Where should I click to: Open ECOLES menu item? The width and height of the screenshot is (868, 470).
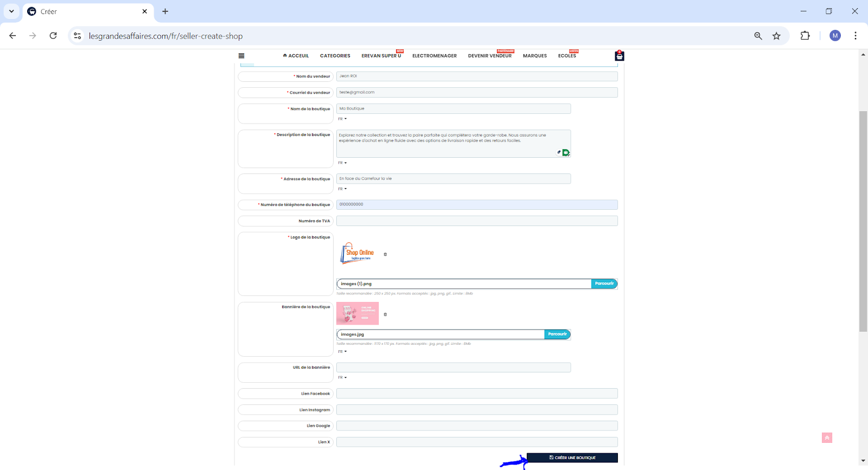(x=567, y=56)
